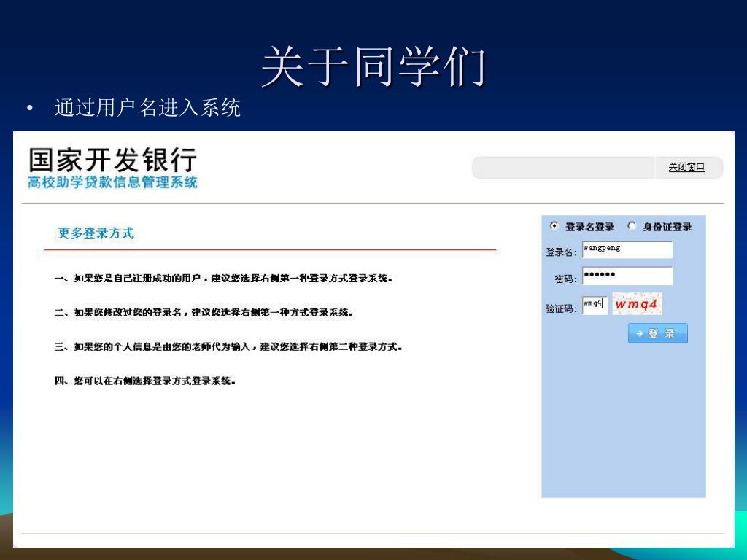
Task: Click instruction line starting with 二、
Action: pyautogui.click(x=204, y=313)
